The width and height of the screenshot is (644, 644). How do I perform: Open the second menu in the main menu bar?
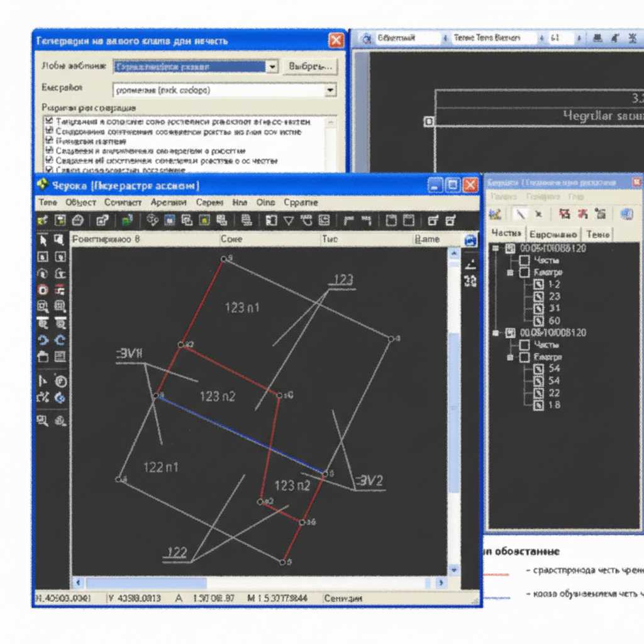80,203
